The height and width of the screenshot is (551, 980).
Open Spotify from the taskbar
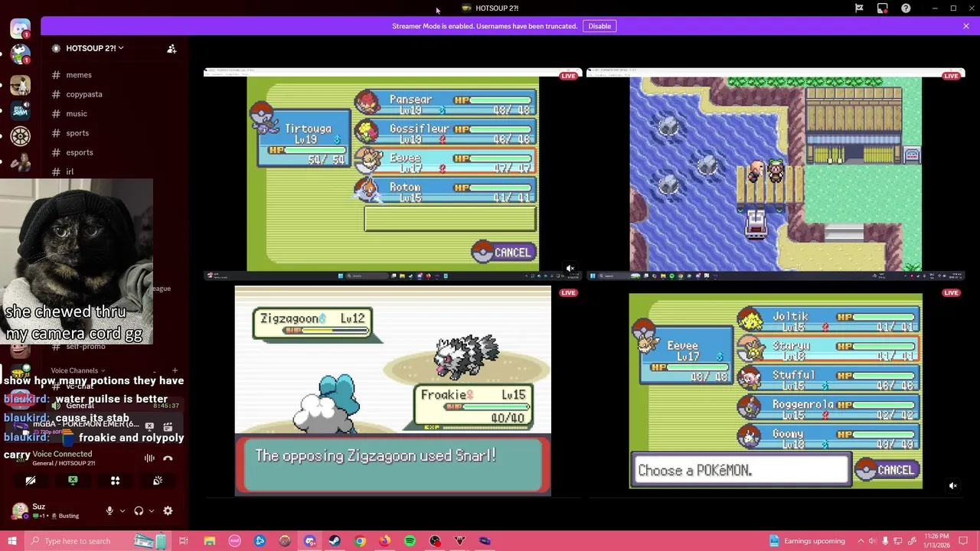[x=410, y=541]
